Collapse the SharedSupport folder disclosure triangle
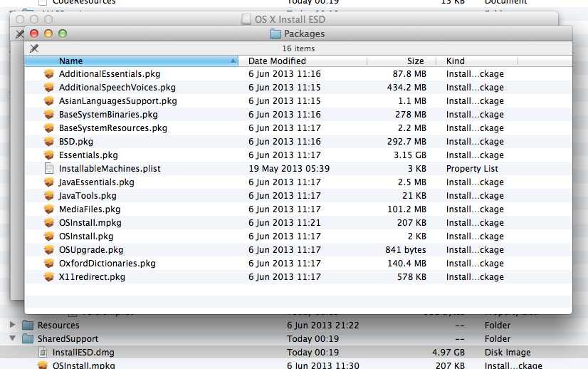588x369 pixels. [12, 338]
